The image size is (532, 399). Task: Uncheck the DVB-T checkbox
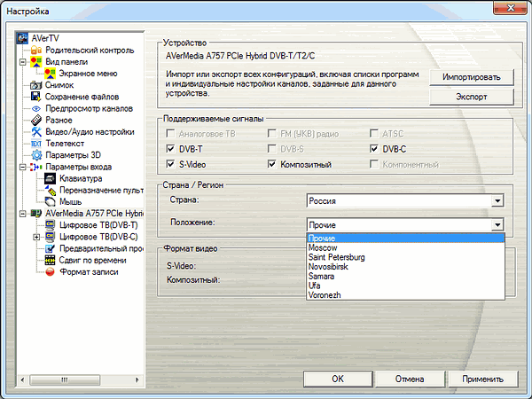(x=170, y=149)
